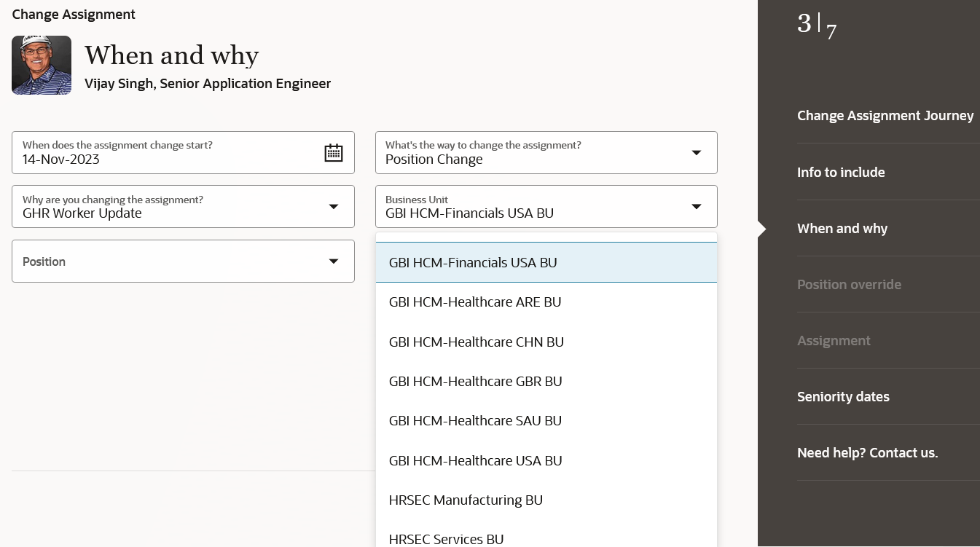This screenshot has width=980, height=547.
Task: Select GBI HCM-Healthcare USA BU option
Action: (x=546, y=460)
